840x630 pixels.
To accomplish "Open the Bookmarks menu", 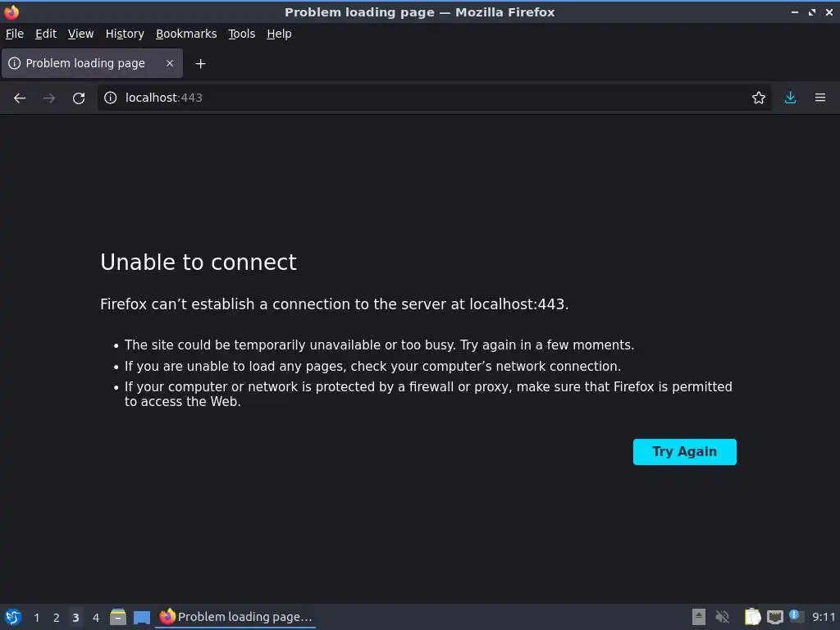I will pos(186,34).
